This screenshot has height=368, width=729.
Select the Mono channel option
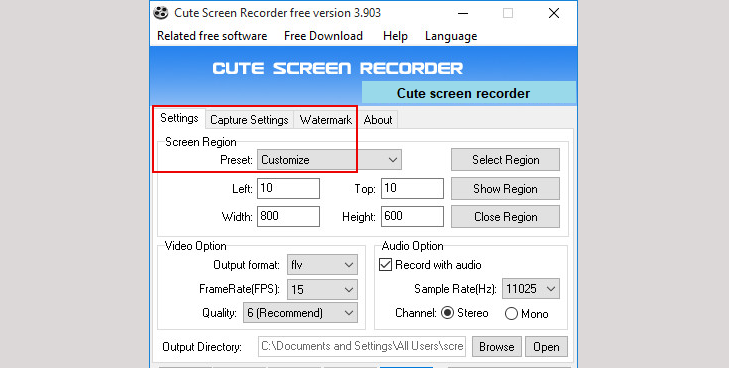pyautogui.click(x=511, y=314)
